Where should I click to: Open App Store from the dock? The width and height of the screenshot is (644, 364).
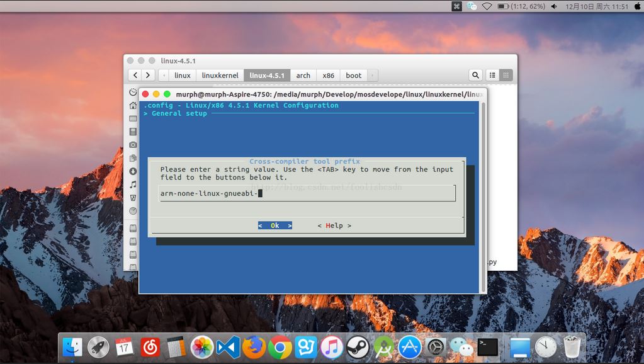(409, 348)
